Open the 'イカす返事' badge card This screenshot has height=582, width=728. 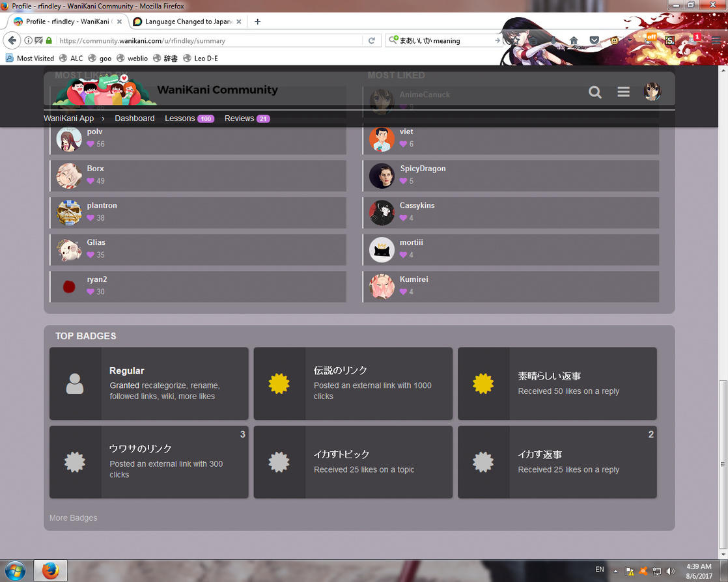557,462
